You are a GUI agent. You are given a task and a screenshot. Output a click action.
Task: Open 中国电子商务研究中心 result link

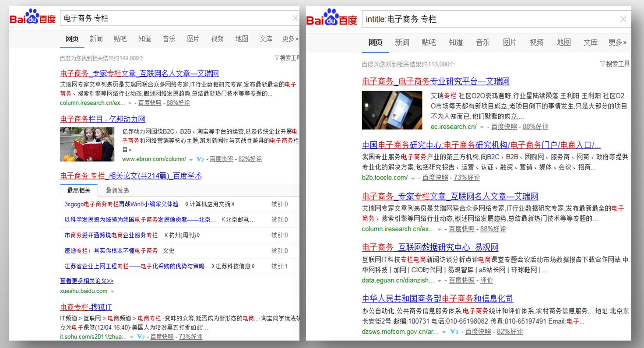tap(481, 145)
